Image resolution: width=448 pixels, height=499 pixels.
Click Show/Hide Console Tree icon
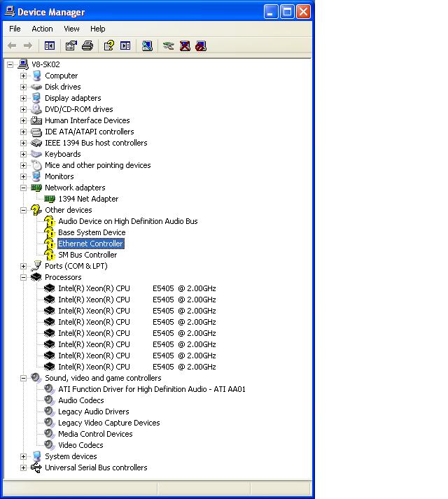(x=50, y=46)
